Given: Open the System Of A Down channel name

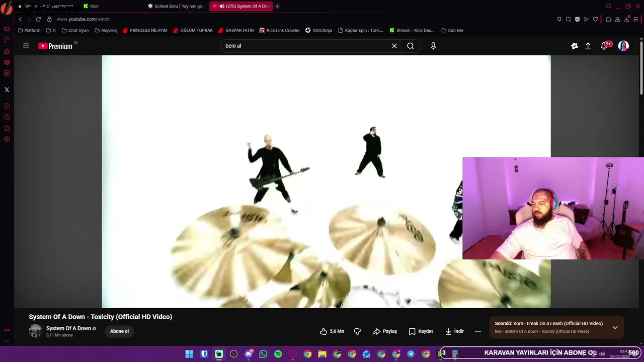Looking at the screenshot, I should (68, 328).
